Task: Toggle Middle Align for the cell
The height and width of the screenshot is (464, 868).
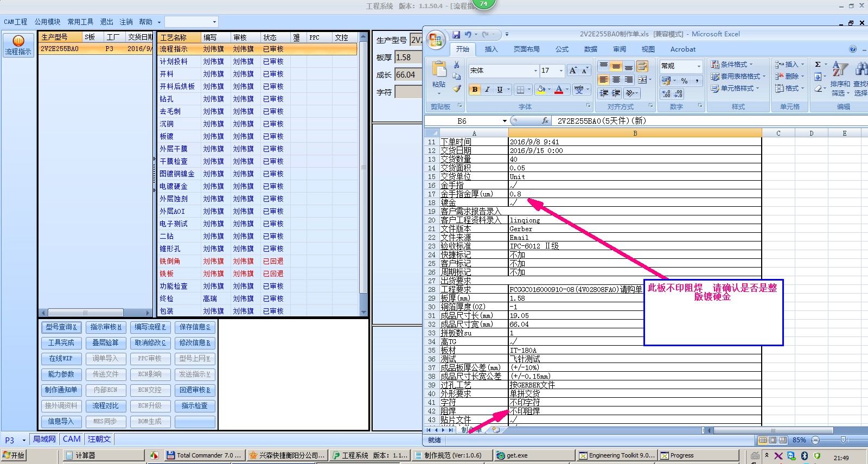Action: point(616,66)
